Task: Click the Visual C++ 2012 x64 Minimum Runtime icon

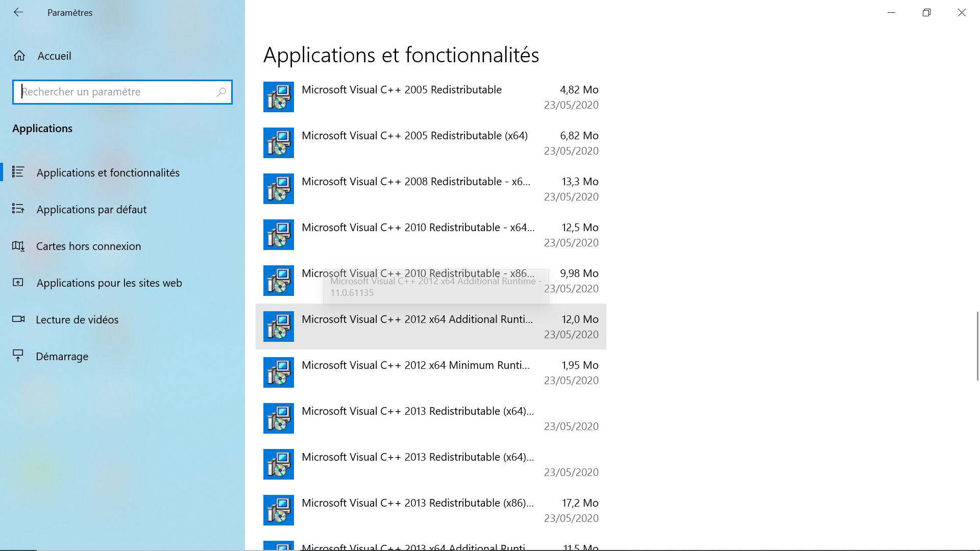Action: pos(279,372)
